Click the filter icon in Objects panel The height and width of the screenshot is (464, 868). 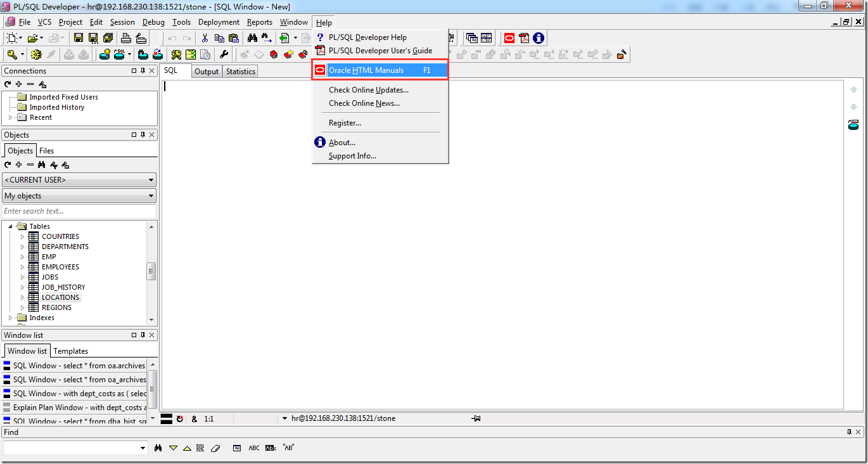54,165
